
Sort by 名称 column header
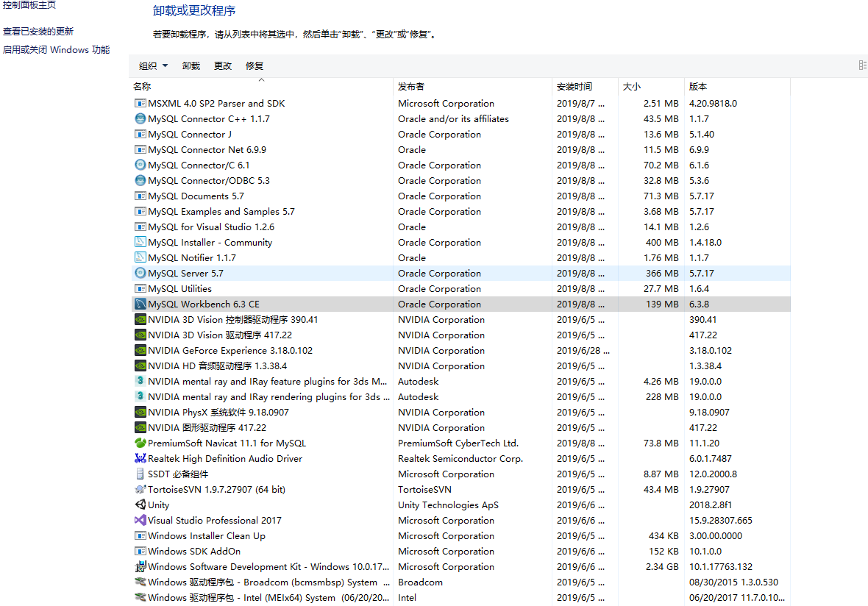[262, 86]
